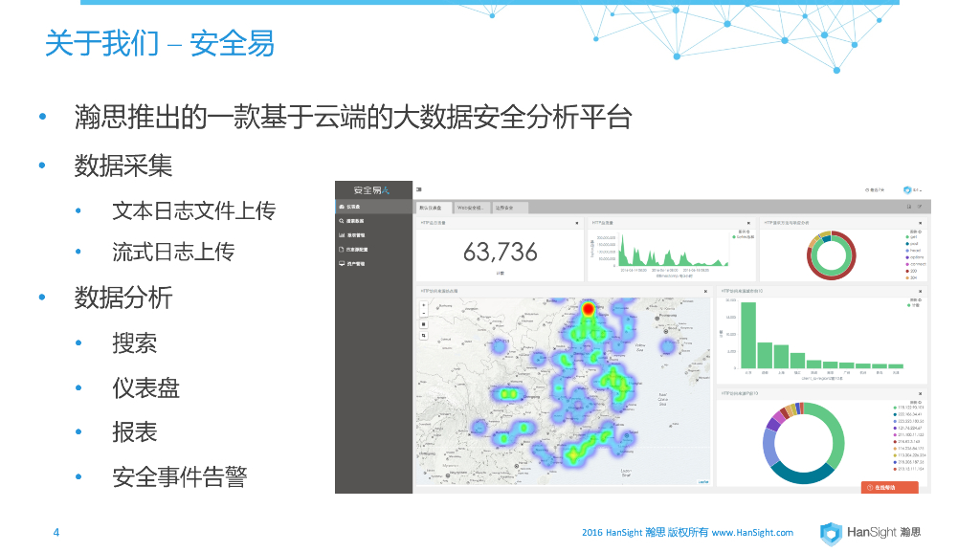
Task: Close the HTTP method donut chart panel
Action: pyautogui.click(x=920, y=223)
